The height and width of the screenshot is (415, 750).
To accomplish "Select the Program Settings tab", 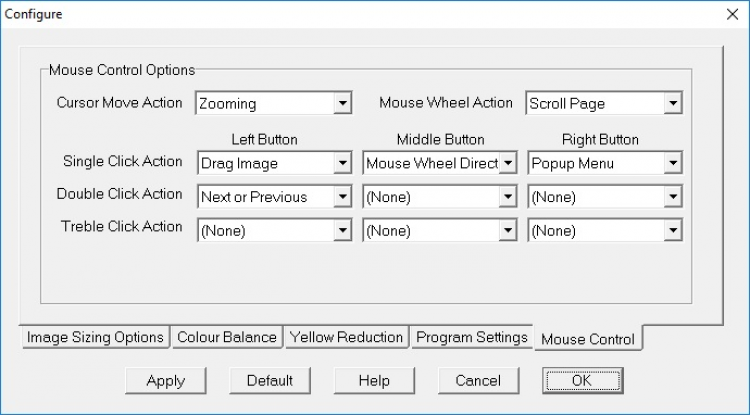I will point(471,337).
